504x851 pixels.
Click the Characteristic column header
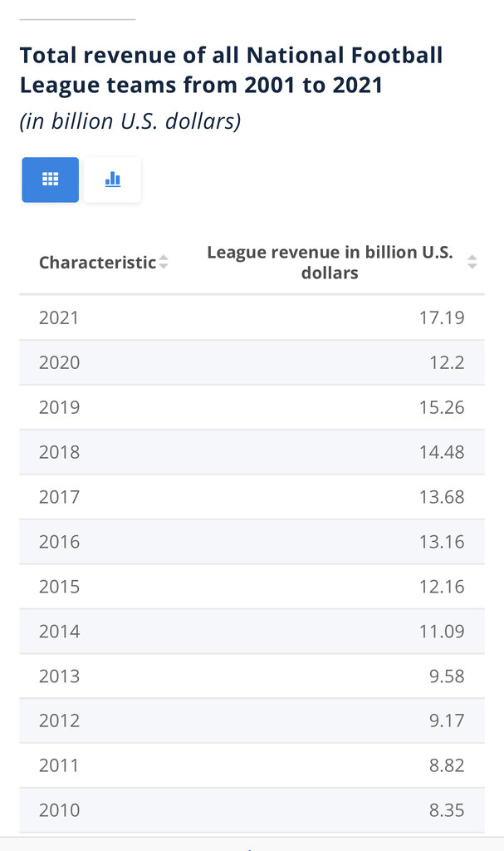pyautogui.click(x=98, y=262)
